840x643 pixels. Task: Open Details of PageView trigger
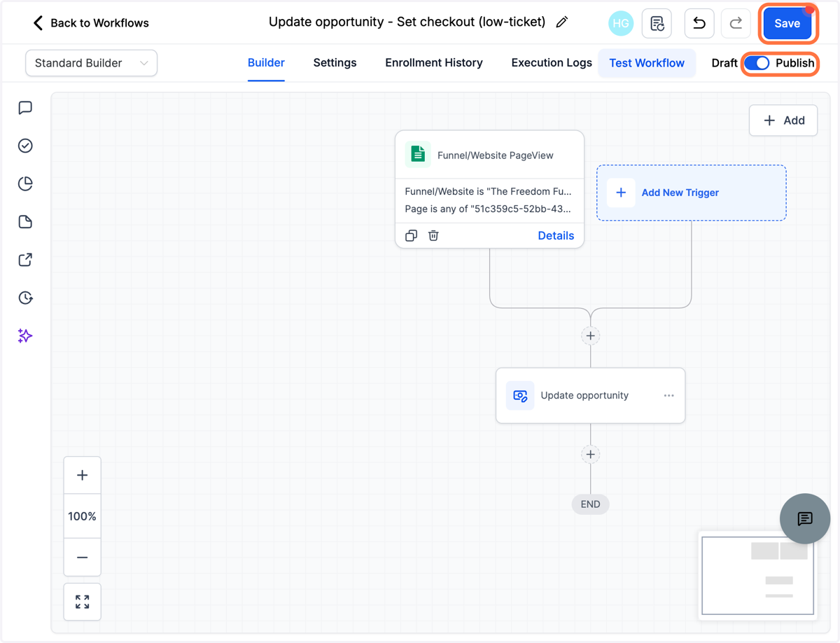tap(556, 235)
